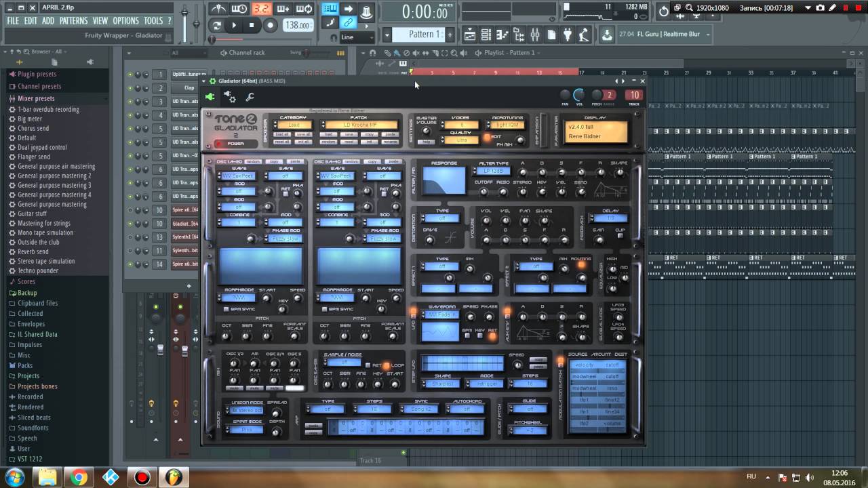The height and width of the screenshot is (488, 868).
Task: Open the OPTIONS menu
Action: click(125, 21)
